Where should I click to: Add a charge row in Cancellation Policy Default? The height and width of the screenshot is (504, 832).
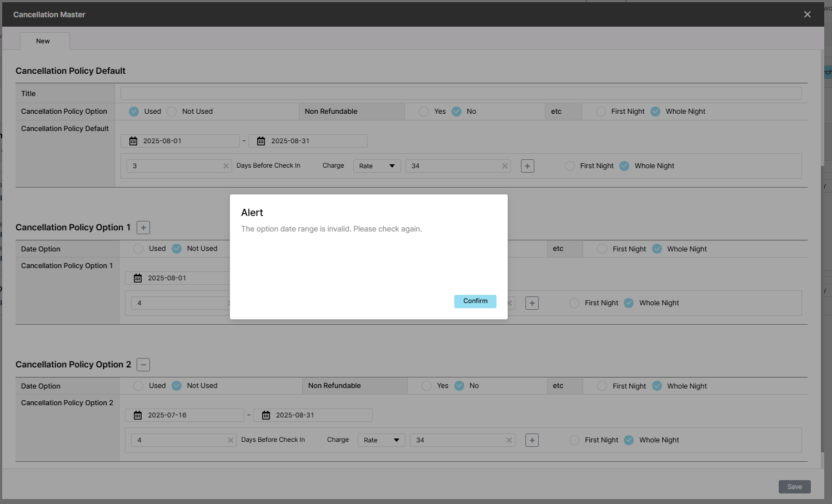pos(528,166)
